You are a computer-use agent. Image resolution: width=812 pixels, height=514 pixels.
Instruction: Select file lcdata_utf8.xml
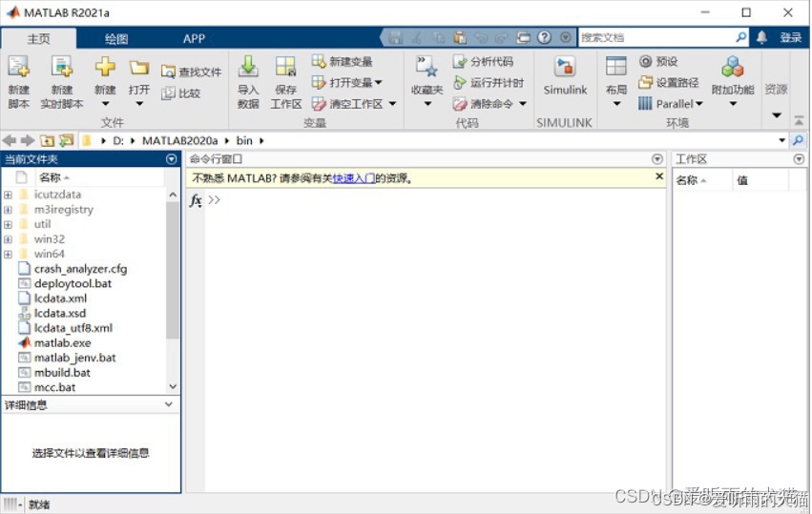73,328
